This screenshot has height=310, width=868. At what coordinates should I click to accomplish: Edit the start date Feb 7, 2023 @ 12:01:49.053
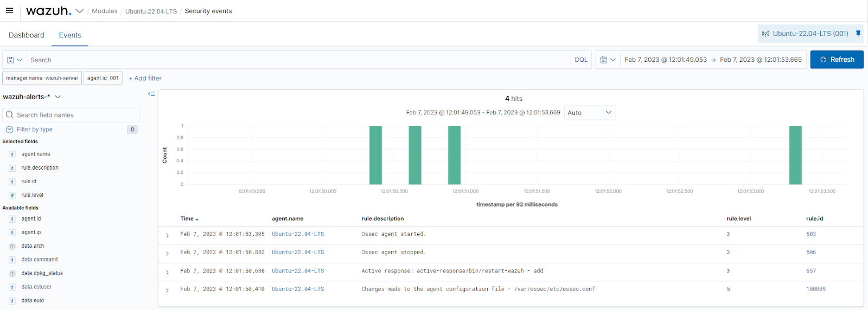click(x=666, y=60)
